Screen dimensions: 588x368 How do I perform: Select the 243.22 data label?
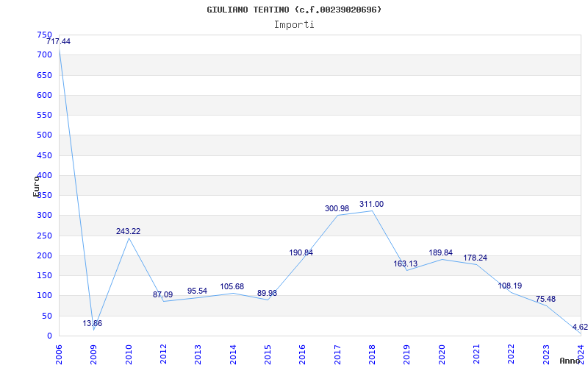pos(128,231)
